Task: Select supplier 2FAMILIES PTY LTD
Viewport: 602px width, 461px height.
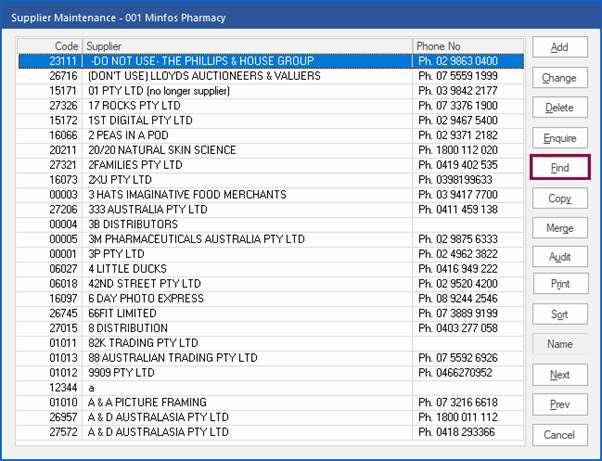Action: pos(271,165)
